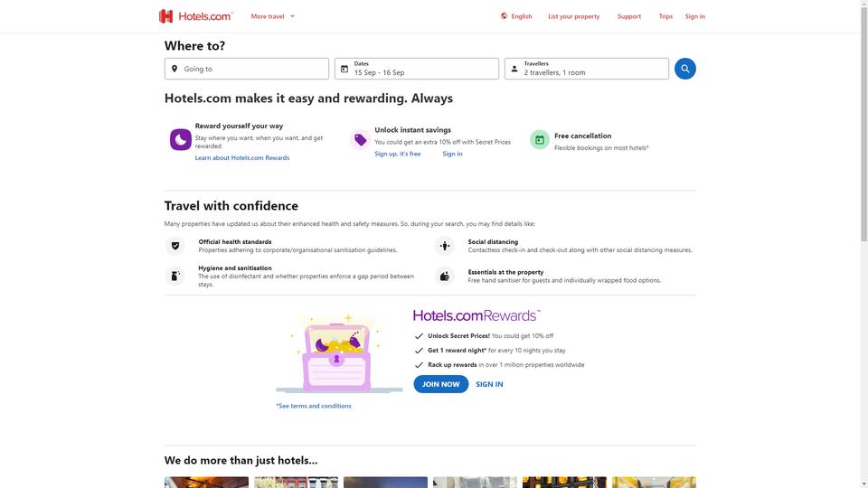Click the hygiene spray bottle icon
The height and width of the screenshot is (488, 868).
pos(175,276)
